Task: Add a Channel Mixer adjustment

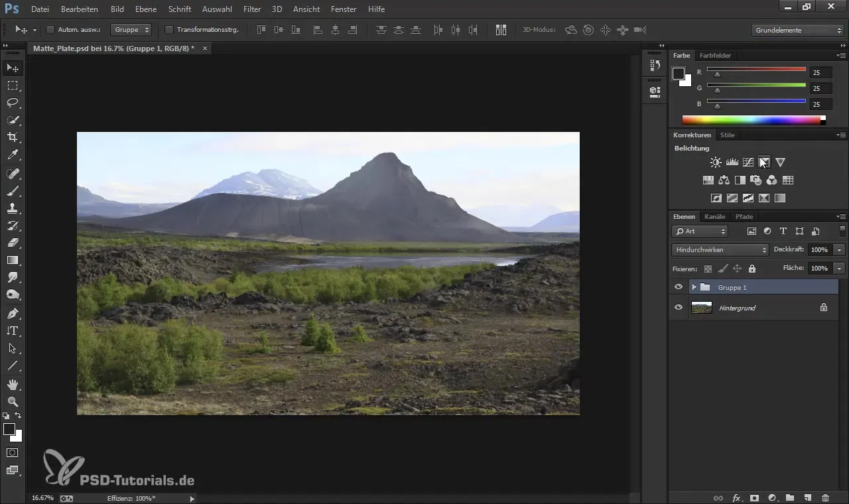Action: tap(772, 180)
